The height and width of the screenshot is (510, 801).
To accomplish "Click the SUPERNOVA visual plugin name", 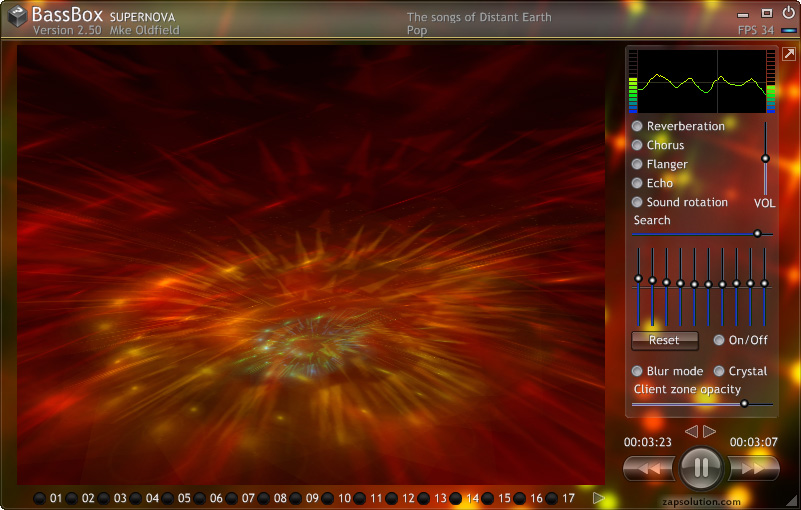I will pos(143,17).
